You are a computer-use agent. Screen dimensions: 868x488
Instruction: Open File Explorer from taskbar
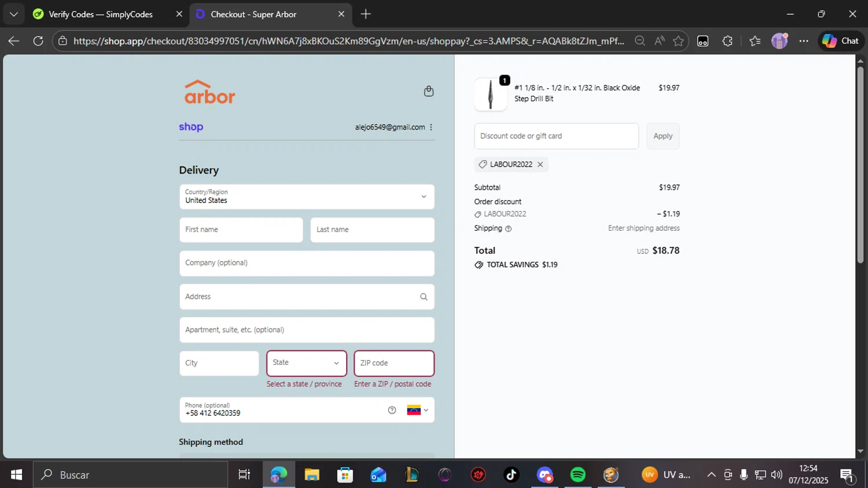[312, 475]
